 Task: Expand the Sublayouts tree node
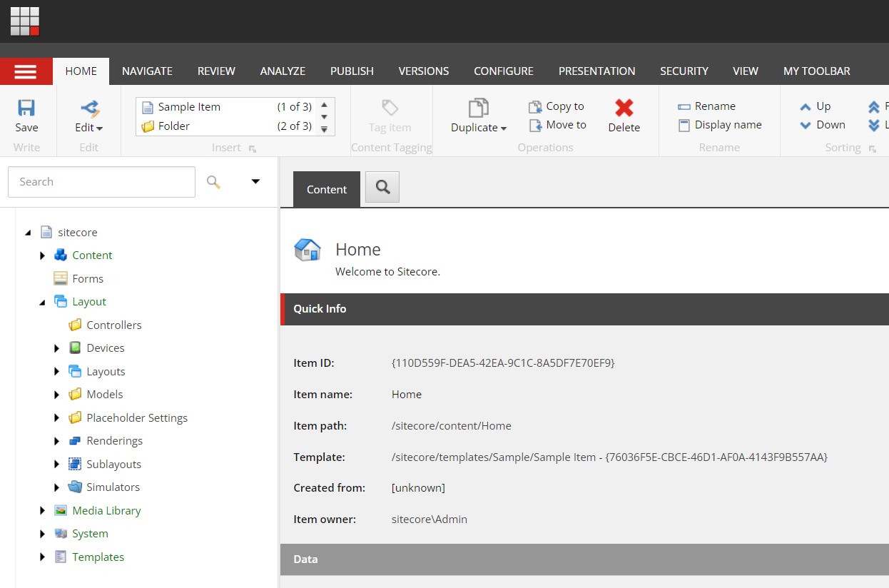tap(56, 465)
